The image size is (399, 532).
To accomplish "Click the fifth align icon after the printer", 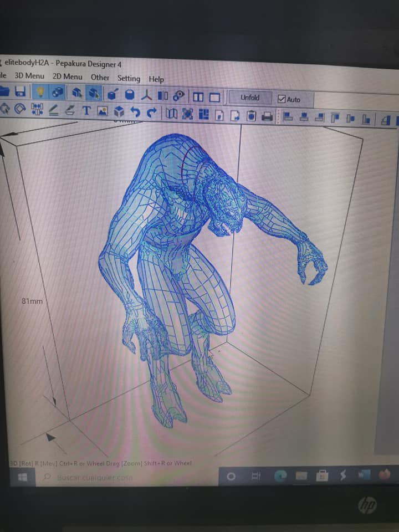I will [x=350, y=119].
